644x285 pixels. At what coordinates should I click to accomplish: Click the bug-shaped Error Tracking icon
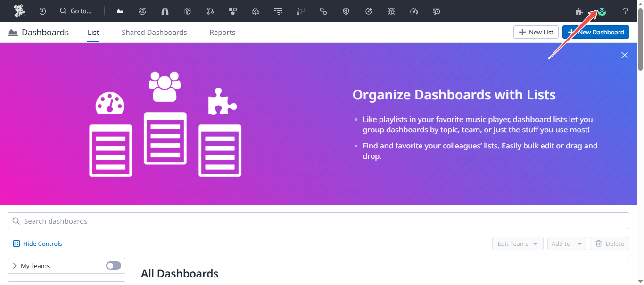[x=391, y=11]
